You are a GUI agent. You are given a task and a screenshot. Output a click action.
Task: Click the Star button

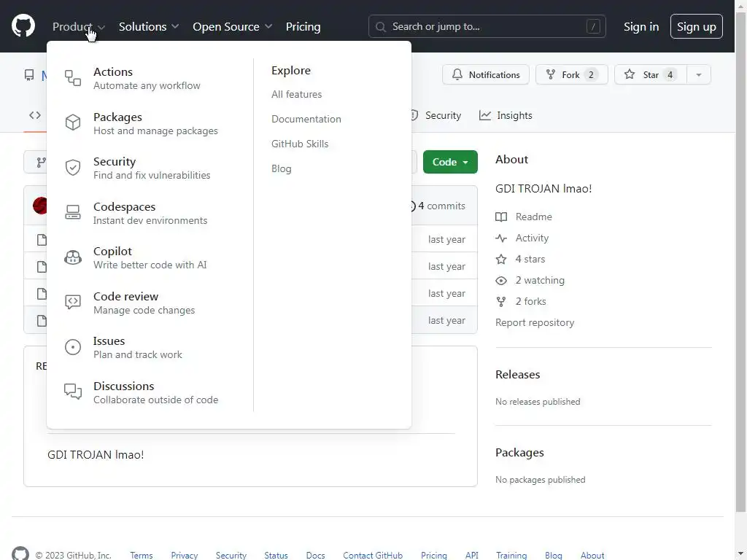(x=650, y=75)
